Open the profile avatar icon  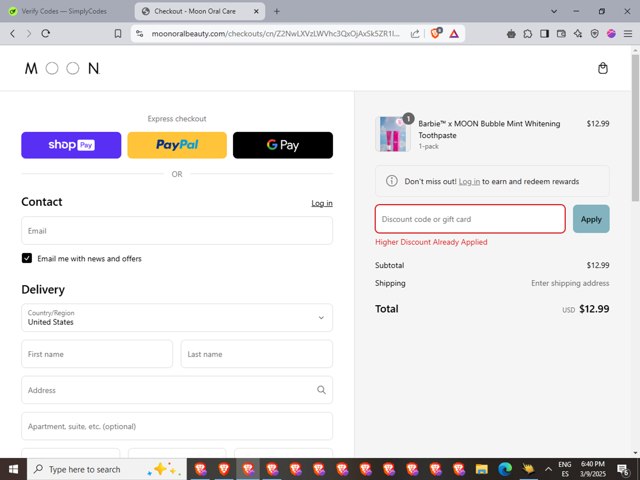click(x=611, y=33)
